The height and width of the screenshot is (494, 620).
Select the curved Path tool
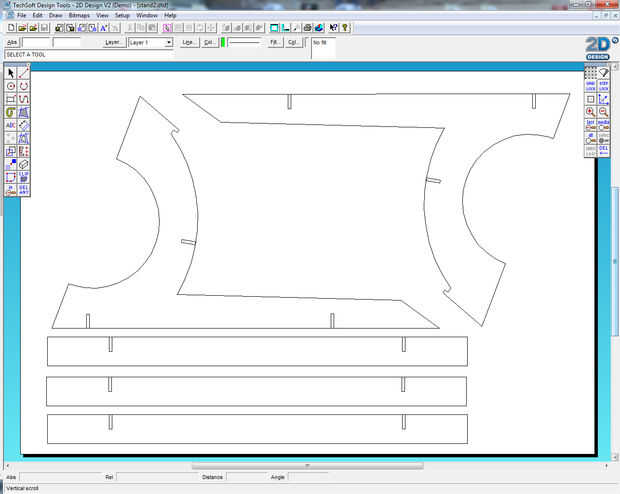coord(24,99)
